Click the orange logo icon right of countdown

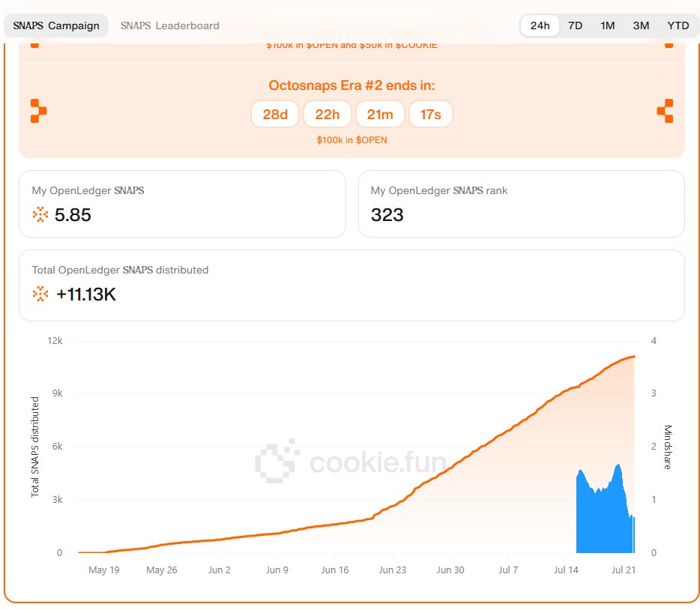click(666, 111)
